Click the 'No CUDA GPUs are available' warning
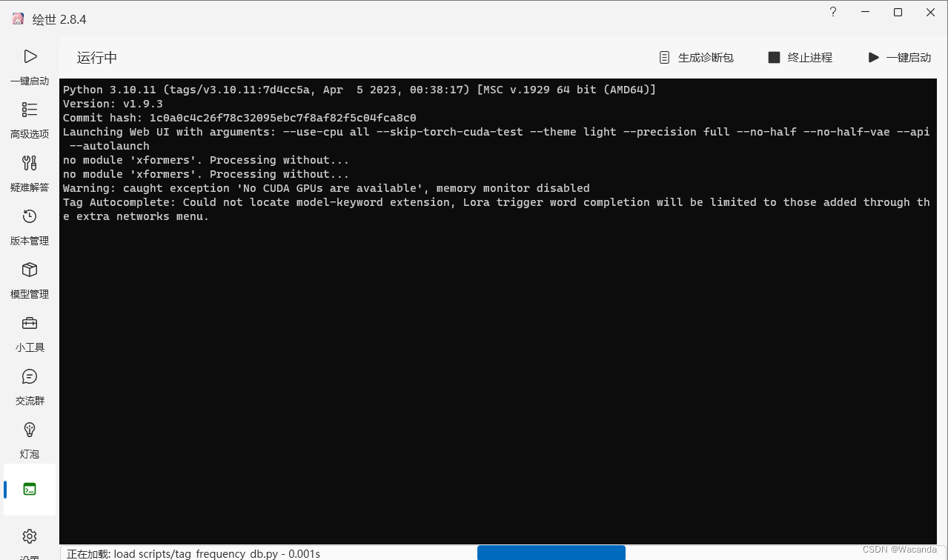Screen dimensions: 948x560 click(326, 188)
